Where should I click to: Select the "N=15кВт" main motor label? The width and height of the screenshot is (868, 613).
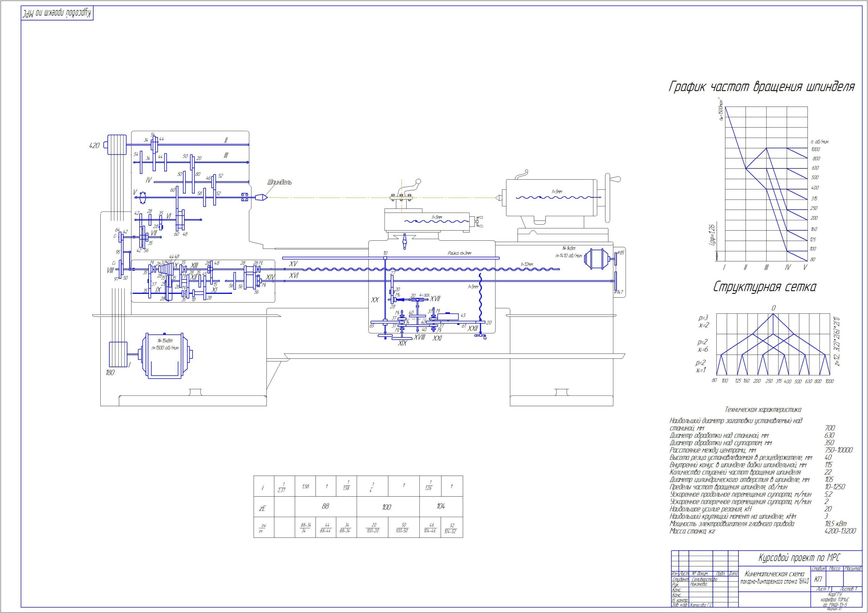(x=165, y=341)
